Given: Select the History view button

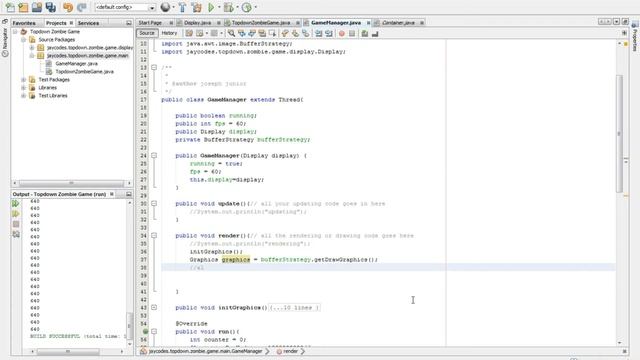Looking at the screenshot, I should pyautogui.click(x=169, y=33).
